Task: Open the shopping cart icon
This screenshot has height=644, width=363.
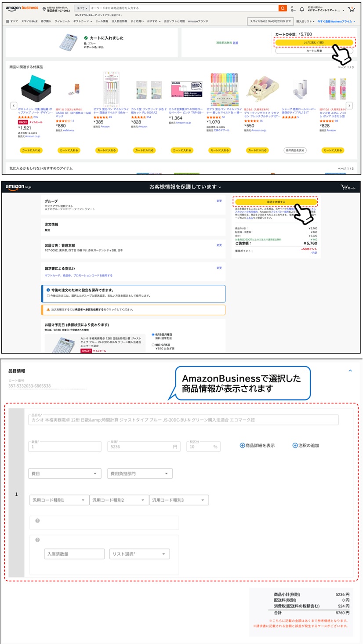Action: (351, 9)
